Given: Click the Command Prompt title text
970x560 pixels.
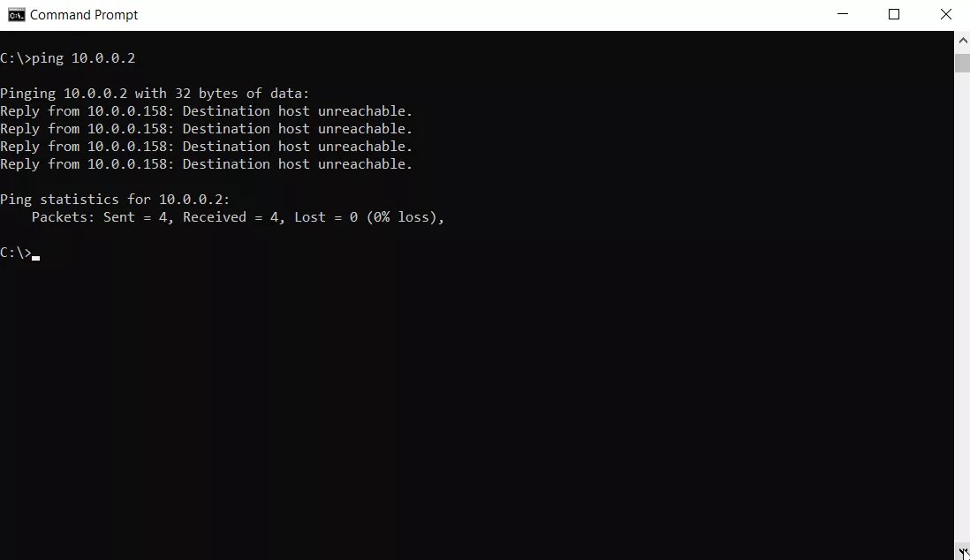Looking at the screenshot, I should (84, 15).
